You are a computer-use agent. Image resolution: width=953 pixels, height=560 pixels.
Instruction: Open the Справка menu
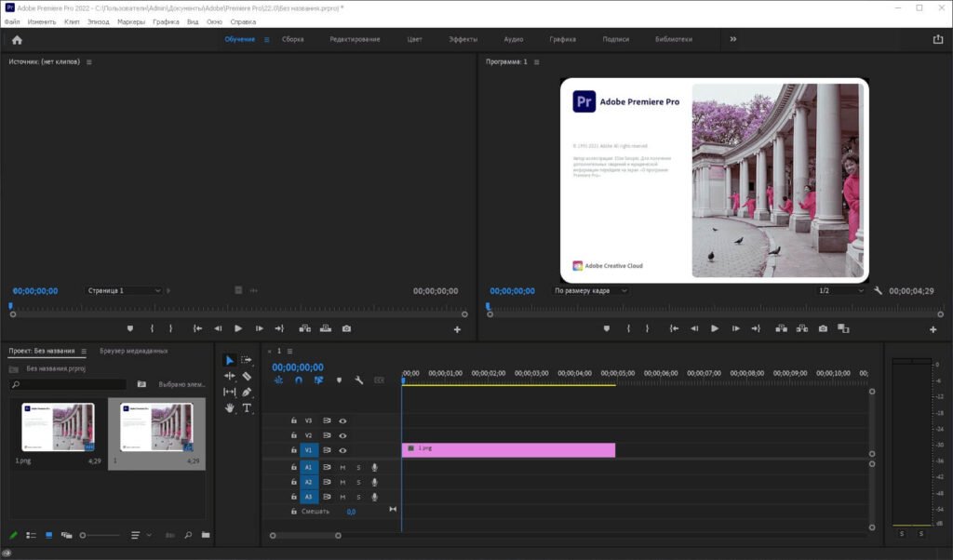(x=243, y=22)
